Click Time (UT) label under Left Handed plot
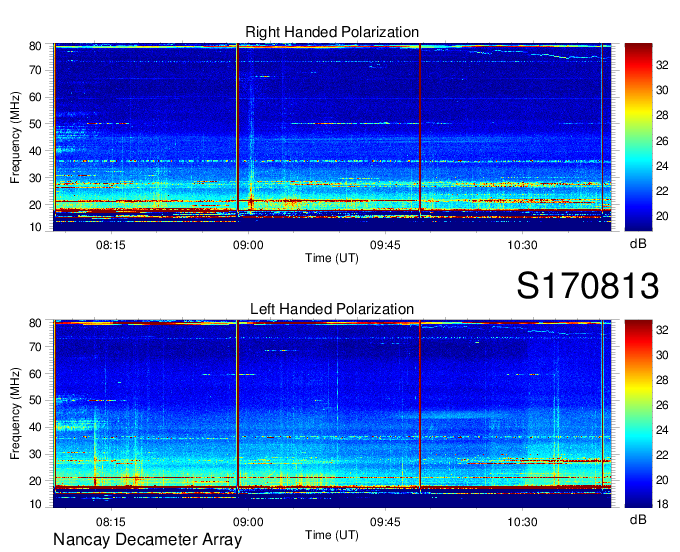Image resolution: width=680 pixels, height=552 pixels. [332, 535]
